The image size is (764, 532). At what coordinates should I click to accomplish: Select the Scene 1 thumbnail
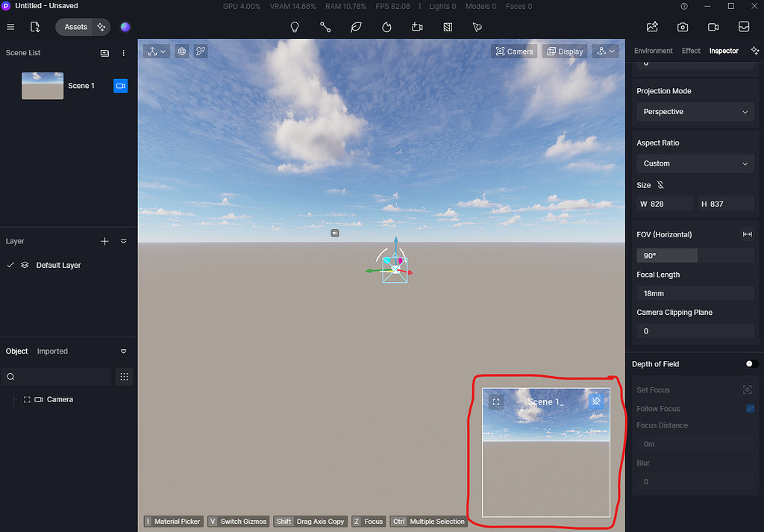[x=43, y=86]
